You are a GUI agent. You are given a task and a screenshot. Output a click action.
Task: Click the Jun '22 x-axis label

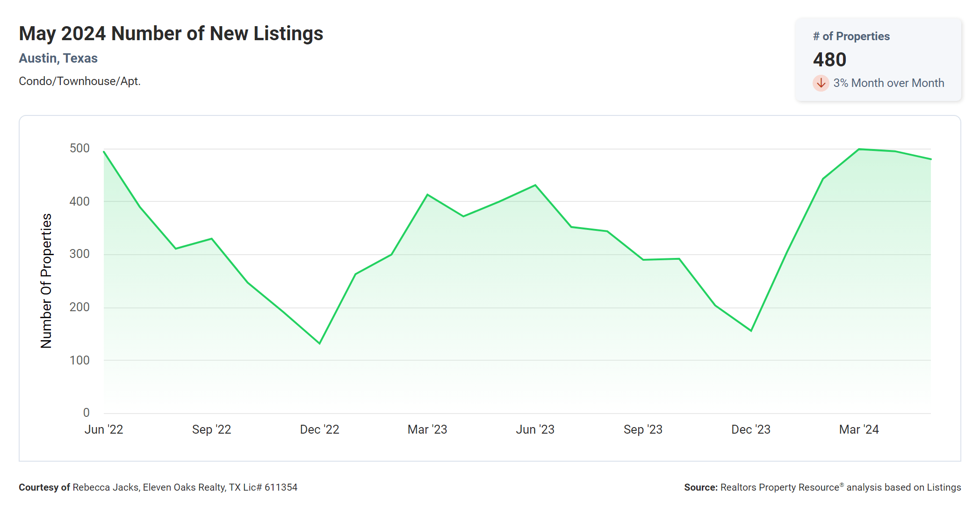pos(104,429)
